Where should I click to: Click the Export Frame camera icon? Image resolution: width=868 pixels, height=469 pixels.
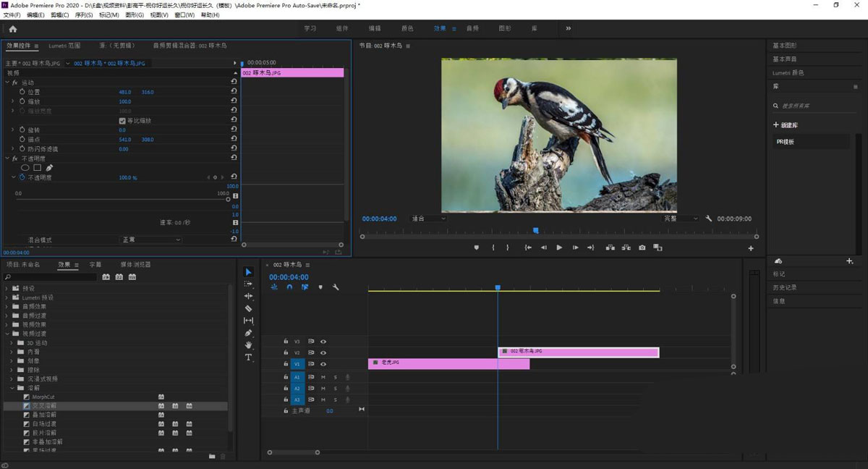[x=642, y=248]
